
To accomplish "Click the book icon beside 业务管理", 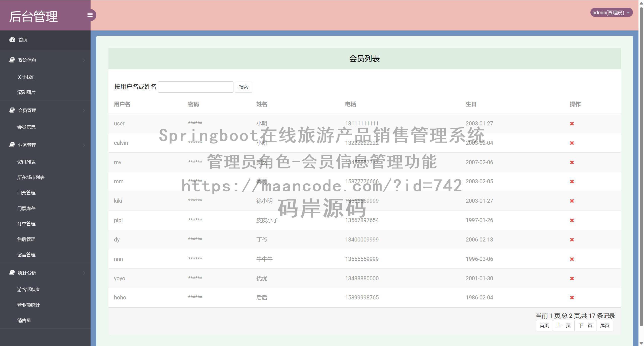I will (x=12, y=145).
